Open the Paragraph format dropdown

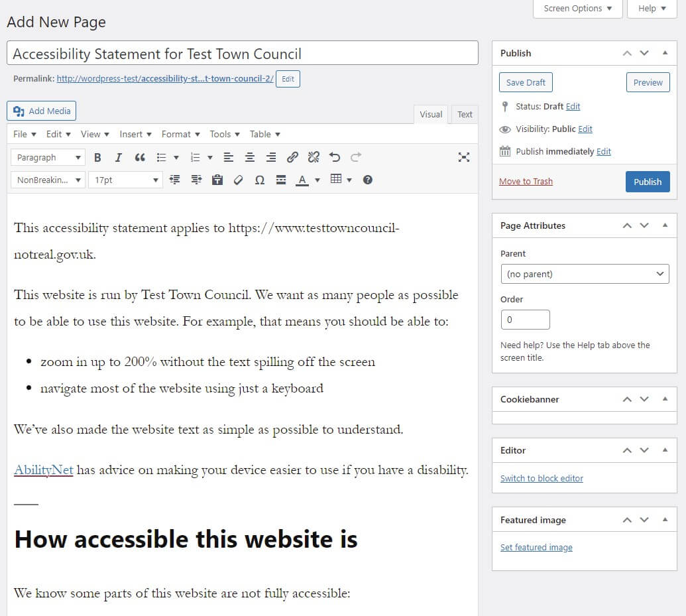pos(48,157)
